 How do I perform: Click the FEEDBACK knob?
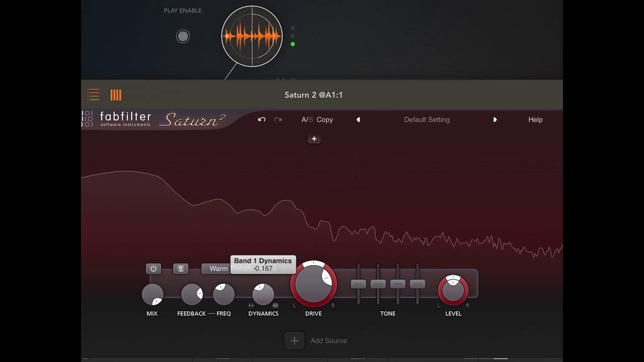192,295
